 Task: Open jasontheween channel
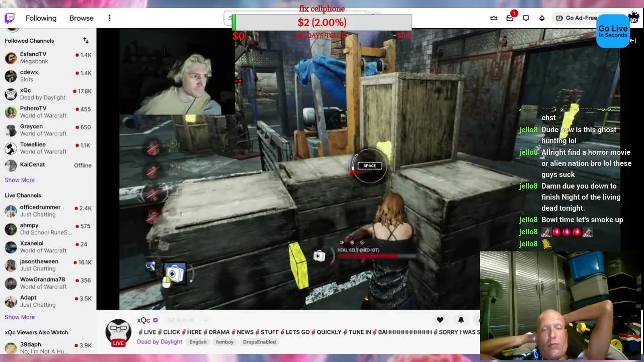click(48, 265)
